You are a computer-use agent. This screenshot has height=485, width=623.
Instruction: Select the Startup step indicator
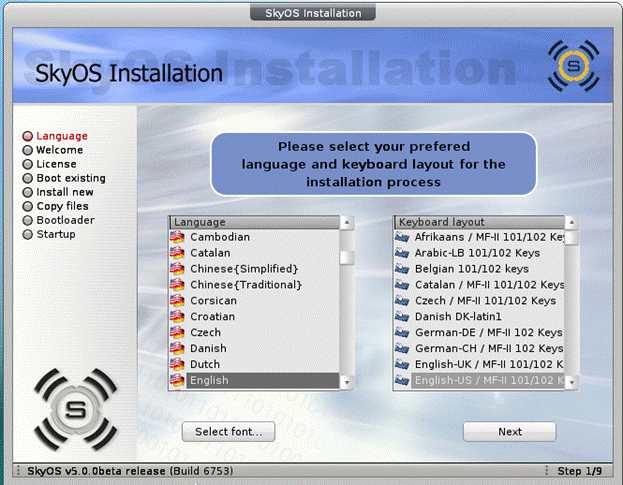pyautogui.click(x=27, y=234)
